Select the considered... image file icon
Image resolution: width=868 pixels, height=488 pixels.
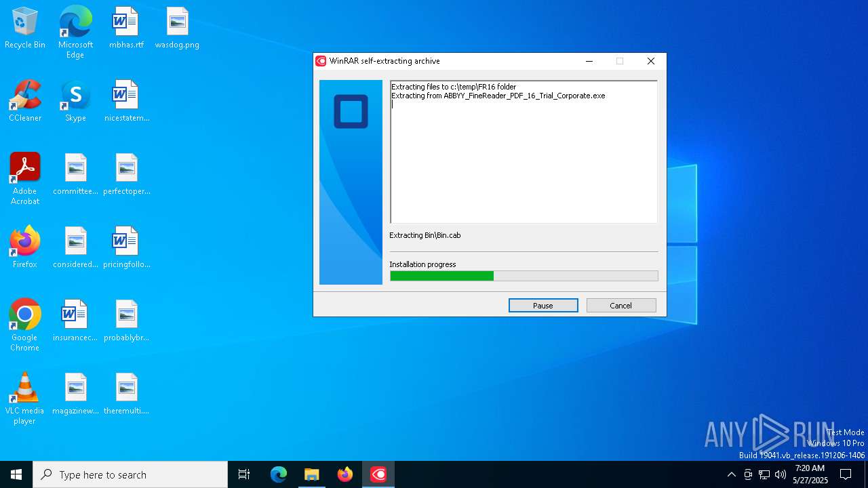pyautogui.click(x=75, y=248)
